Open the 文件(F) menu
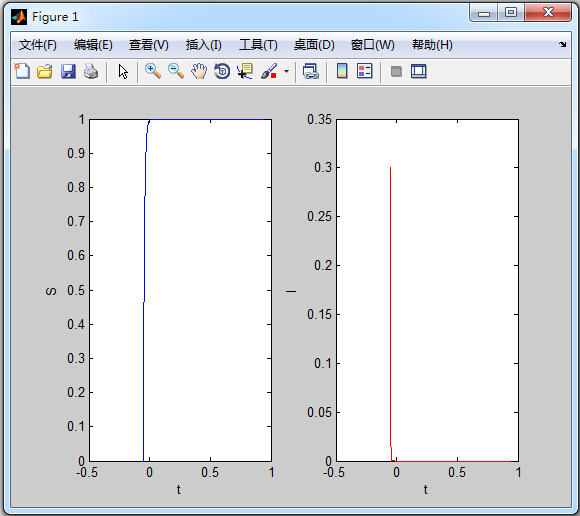 (38, 45)
